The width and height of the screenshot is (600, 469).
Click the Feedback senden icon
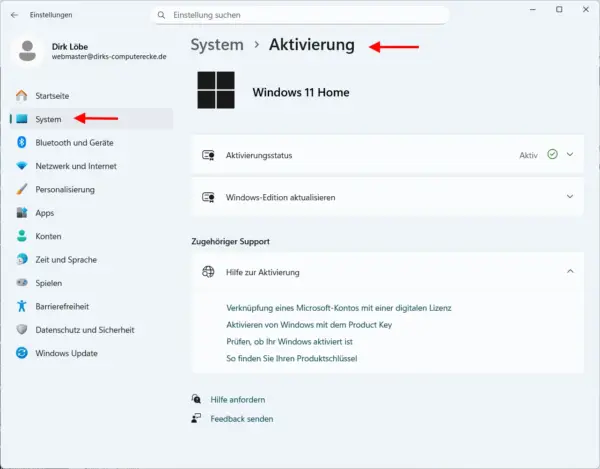tap(196, 418)
